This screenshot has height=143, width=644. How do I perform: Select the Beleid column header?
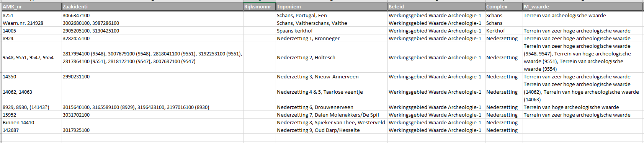tap(436, 7)
